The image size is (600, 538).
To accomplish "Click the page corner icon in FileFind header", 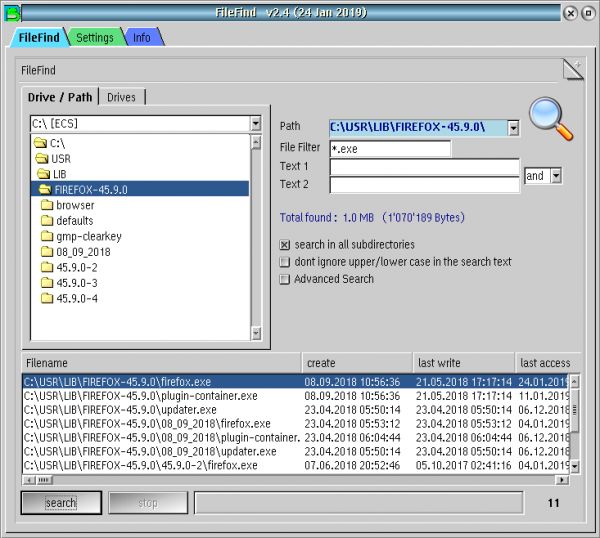I will click(573, 69).
